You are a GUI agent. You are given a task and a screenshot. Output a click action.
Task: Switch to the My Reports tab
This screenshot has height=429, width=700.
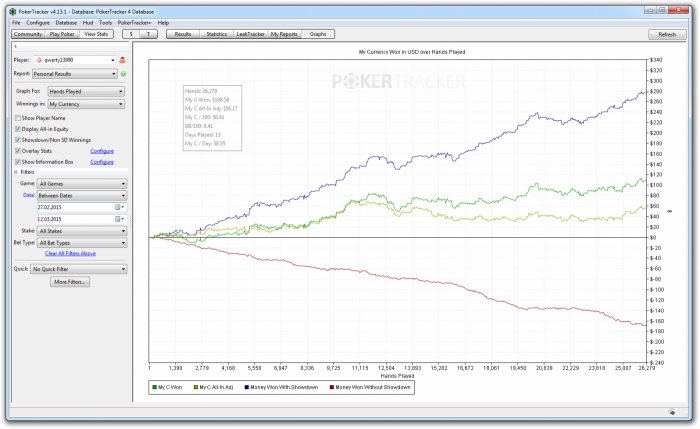point(284,34)
